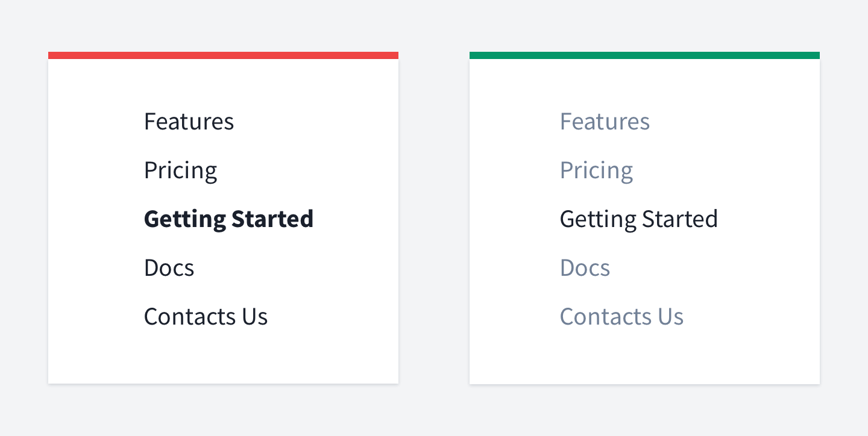The width and height of the screenshot is (868, 436).
Task: Click the word "Us" in the right card
Action: pos(671,317)
